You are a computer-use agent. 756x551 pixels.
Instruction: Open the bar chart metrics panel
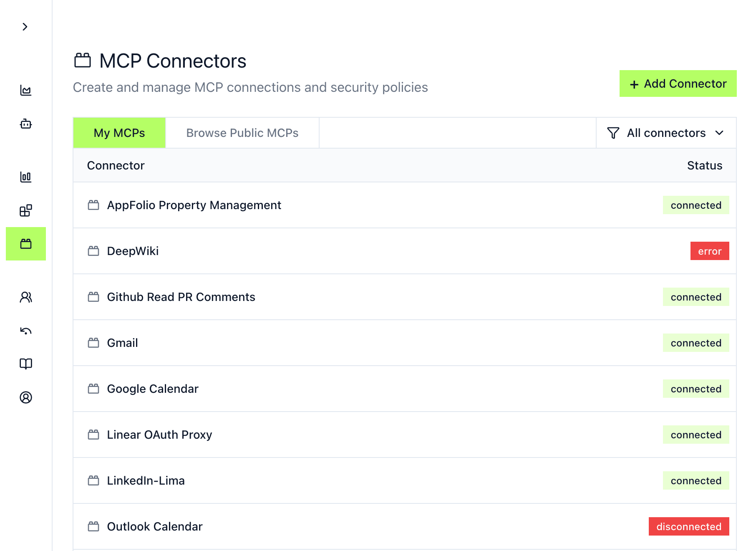coord(26,177)
